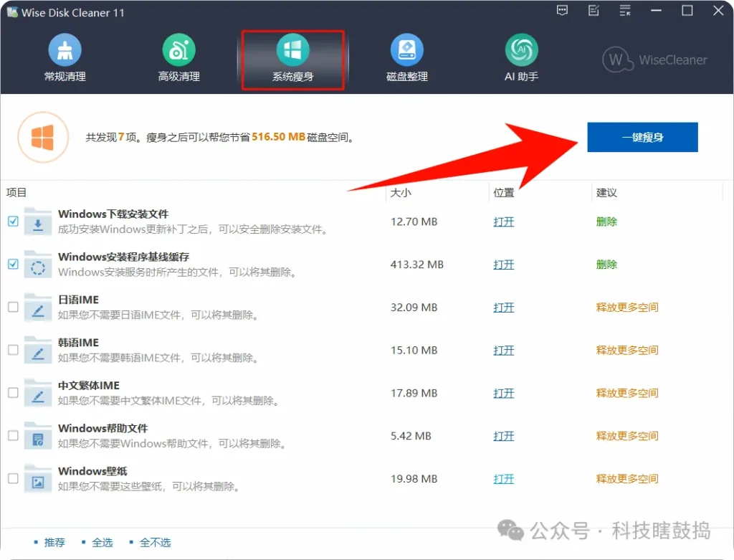Open the 常规清理 broom icon
This screenshot has width=734, height=560.
coord(65,50)
